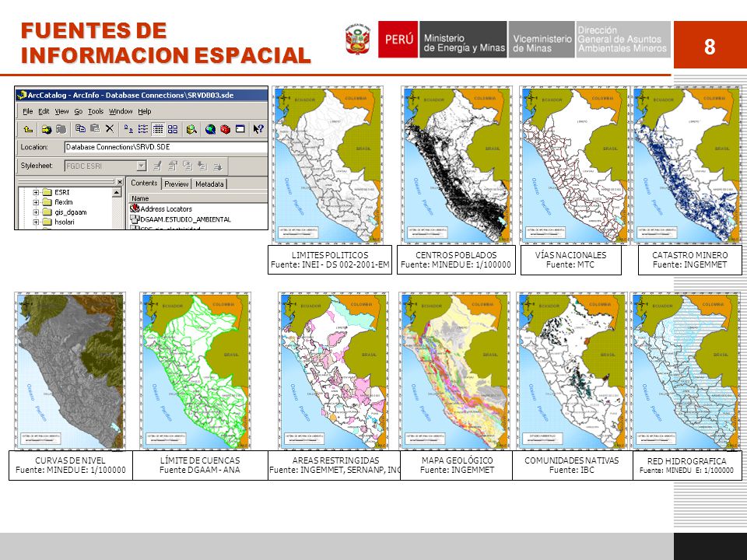Click the RED HIDROGRAFICA map thumbnail

click(x=686, y=370)
